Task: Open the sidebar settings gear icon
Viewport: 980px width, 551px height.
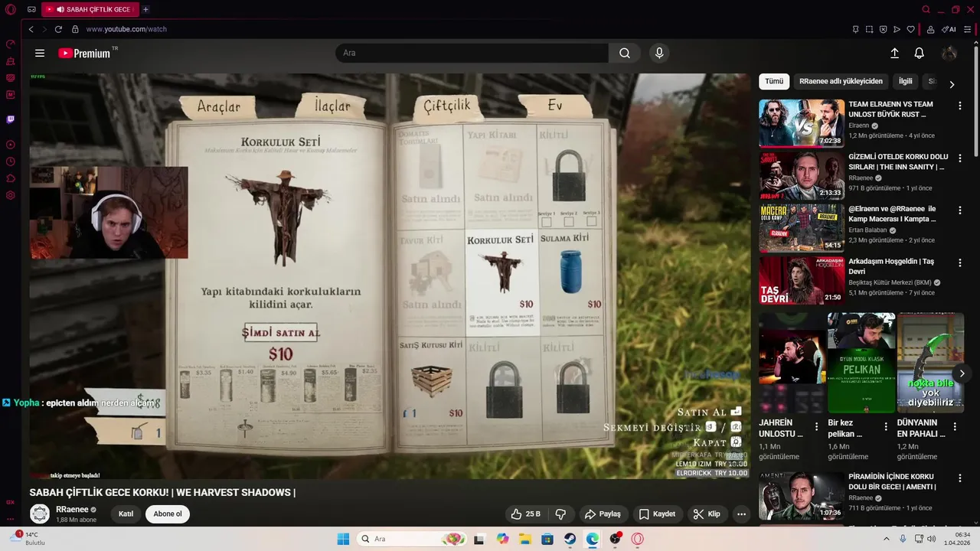Action: click(x=11, y=195)
